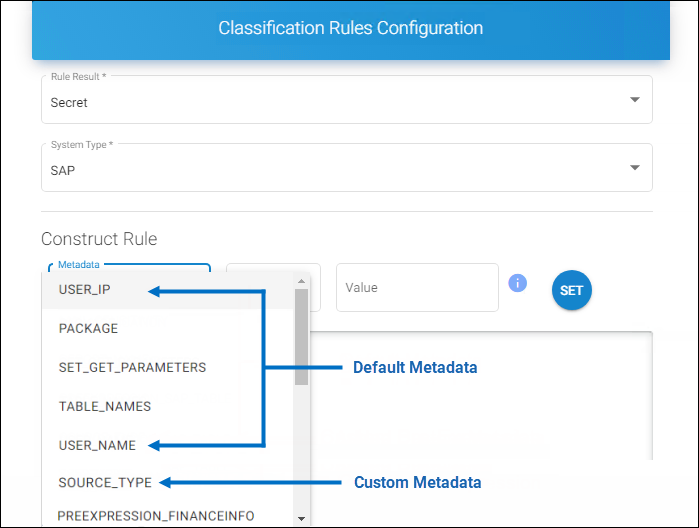
Task: Collapse the Metadata dropdown field
Action: [130, 267]
